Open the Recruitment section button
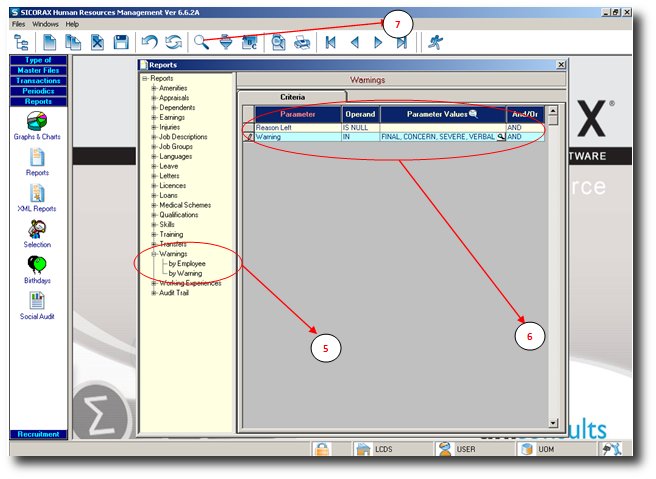The height and width of the screenshot is (479, 656). [x=38, y=434]
